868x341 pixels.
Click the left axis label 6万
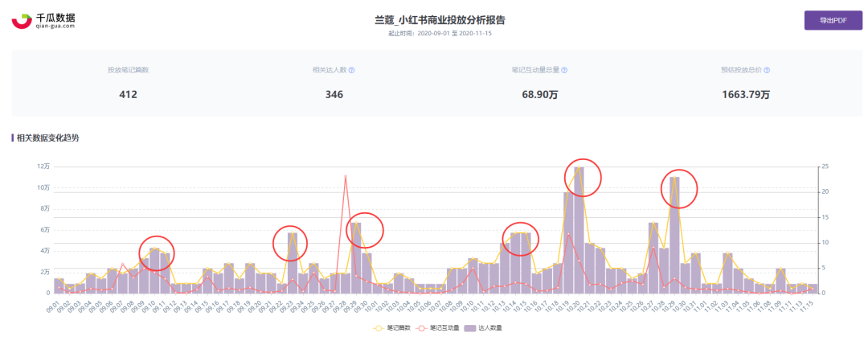(45, 230)
